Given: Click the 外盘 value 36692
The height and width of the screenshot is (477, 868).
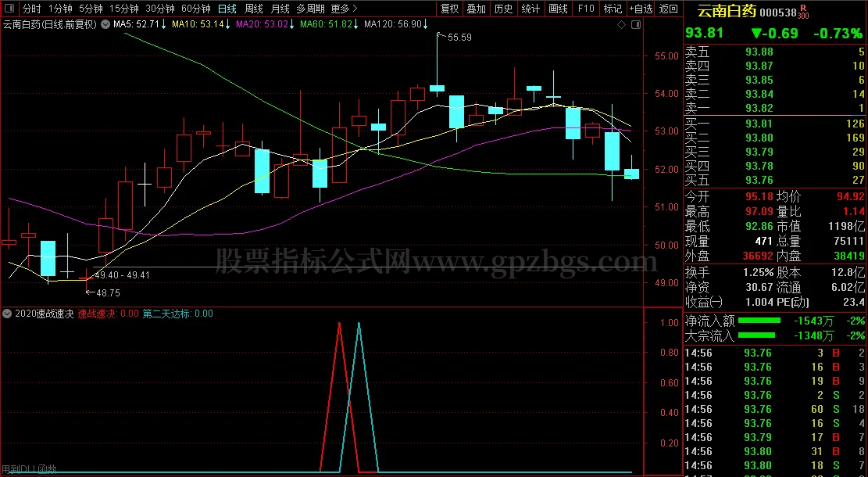Looking at the screenshot, I should click(757, 256).
